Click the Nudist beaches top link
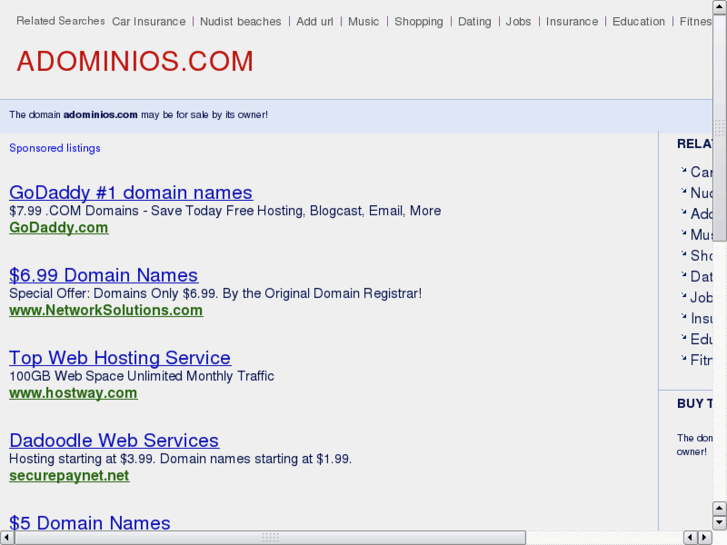727x545 pixels. pyautogui.click(x=240, y=22)
